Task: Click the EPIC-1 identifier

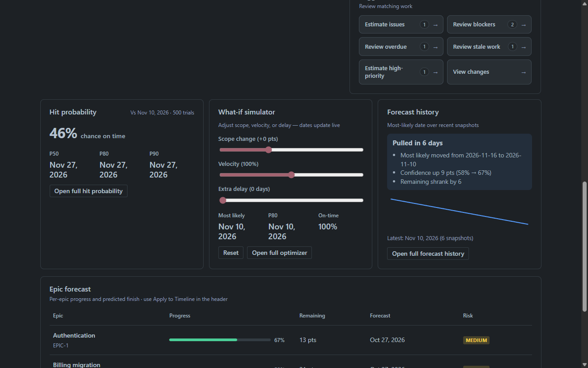Action: (61, 345)
